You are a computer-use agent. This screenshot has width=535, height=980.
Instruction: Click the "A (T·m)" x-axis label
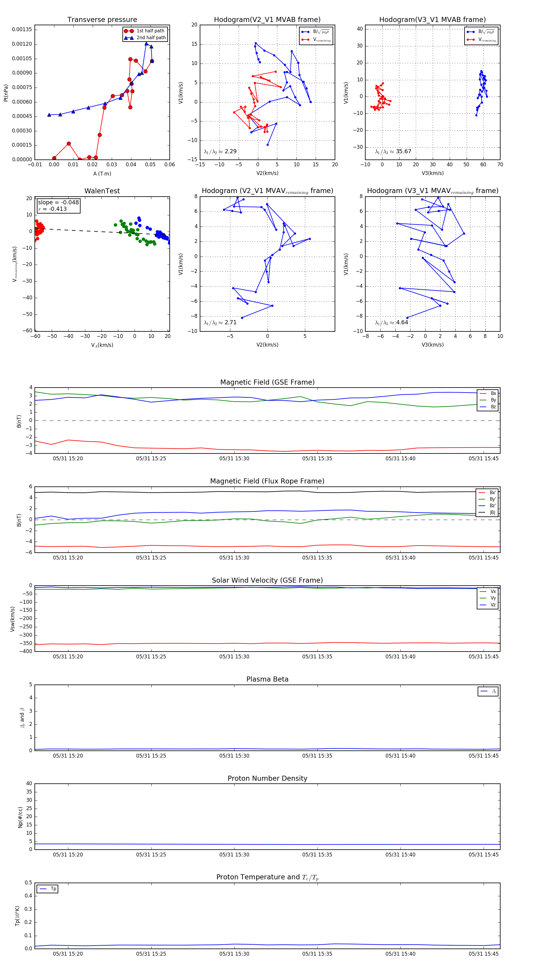(x=102, y=173)
